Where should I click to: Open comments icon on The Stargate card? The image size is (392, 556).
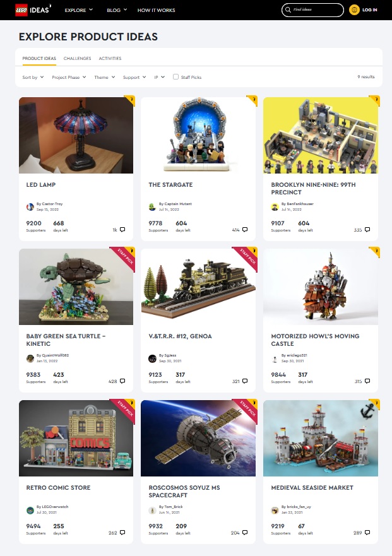245,230
